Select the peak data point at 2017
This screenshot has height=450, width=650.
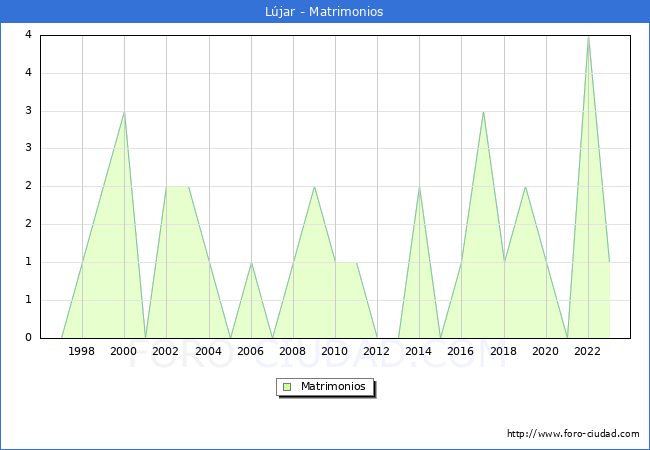point(483,112)
